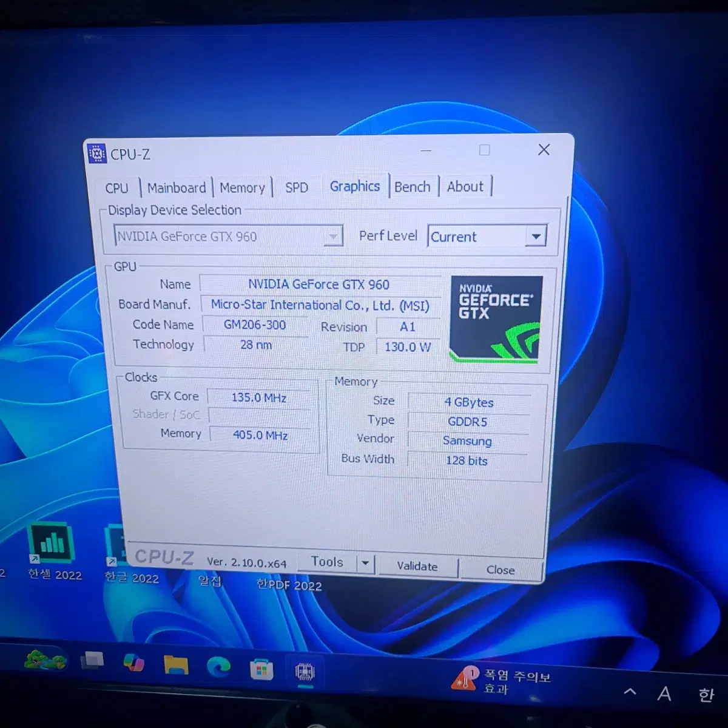Click the CPU-Z icon on the taskbar
Image resolution: width=728 pixels, height=728 pixels.
[305, 672]
